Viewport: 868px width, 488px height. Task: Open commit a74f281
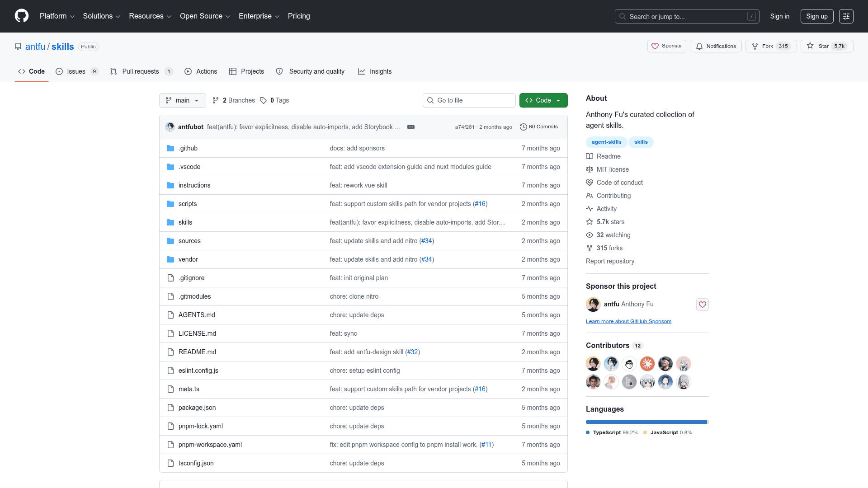tap(465, 127)
